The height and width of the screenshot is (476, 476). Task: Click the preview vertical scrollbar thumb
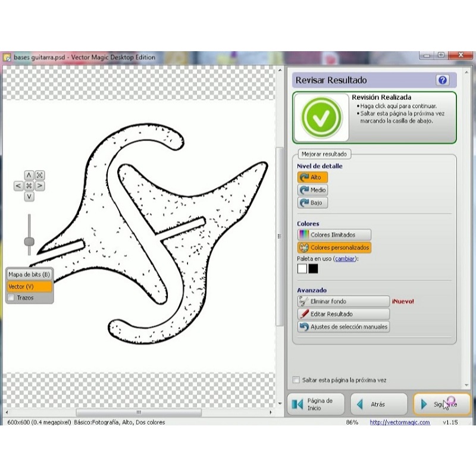(279, 236)
